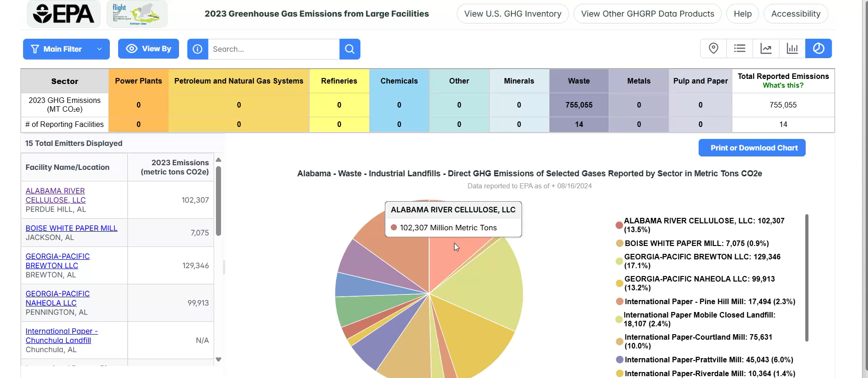Click the magnifying glass search icon
Image resolution: width=868 pixels, height=378 pixels.
[350, 49]
